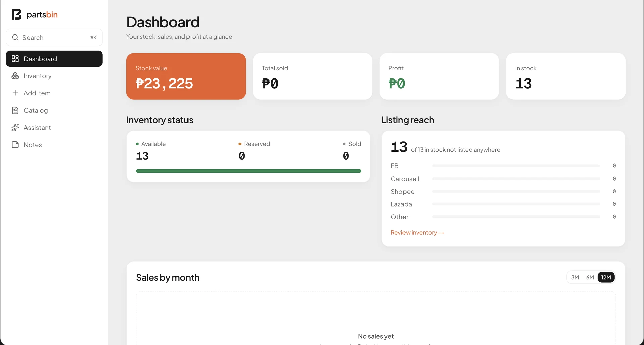Click the Shopee label
The width and height of the screenshot is (644, 345).
402,192
